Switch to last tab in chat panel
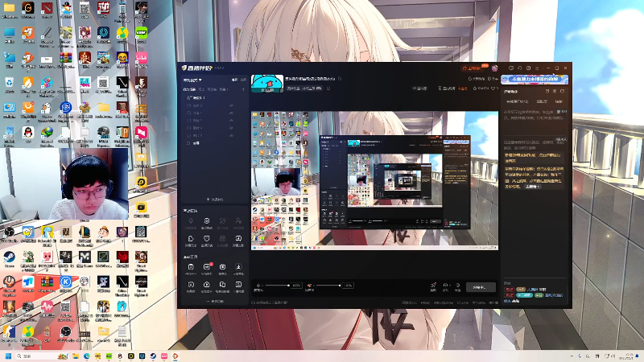Image resolution: width=644 pixels, height=362 pixels. tap(559, 101)
